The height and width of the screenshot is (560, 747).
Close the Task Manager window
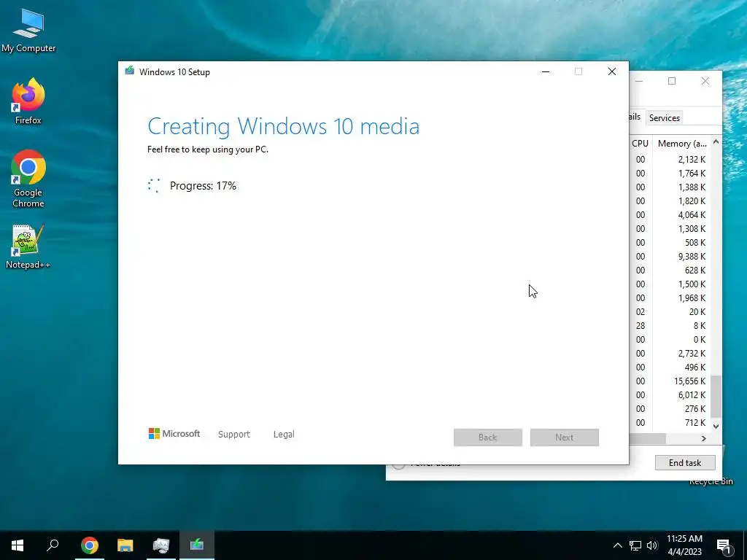click(x=705, y=81)
